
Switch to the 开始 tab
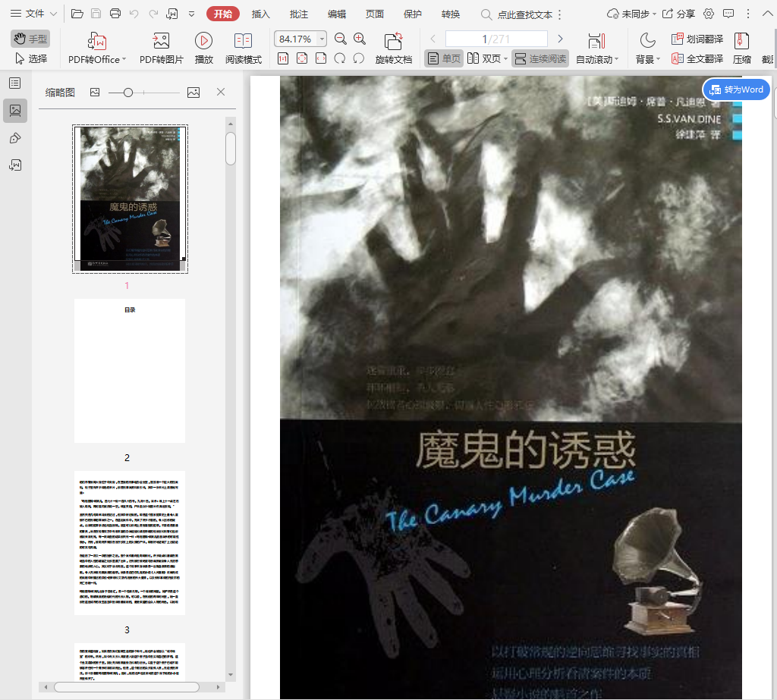pos(223,14)
